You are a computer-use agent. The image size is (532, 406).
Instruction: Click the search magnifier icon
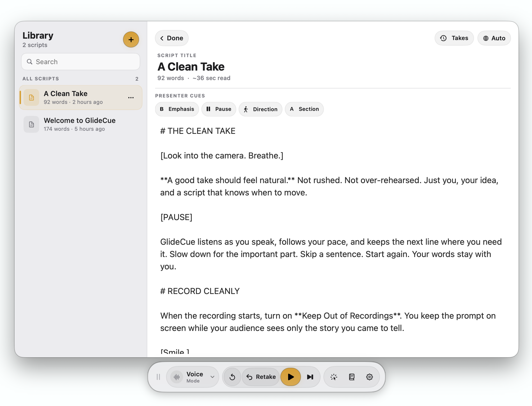click(x=29, y=62)
